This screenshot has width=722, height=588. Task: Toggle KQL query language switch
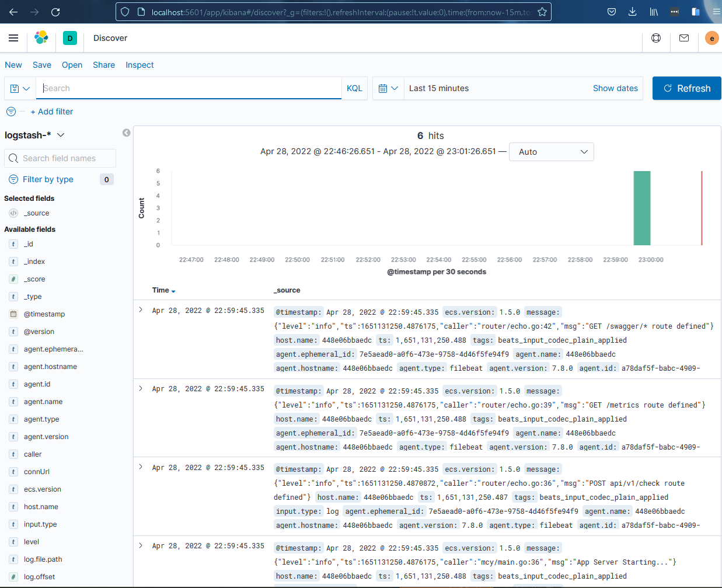pyautogui.click(x=354, y=88)
